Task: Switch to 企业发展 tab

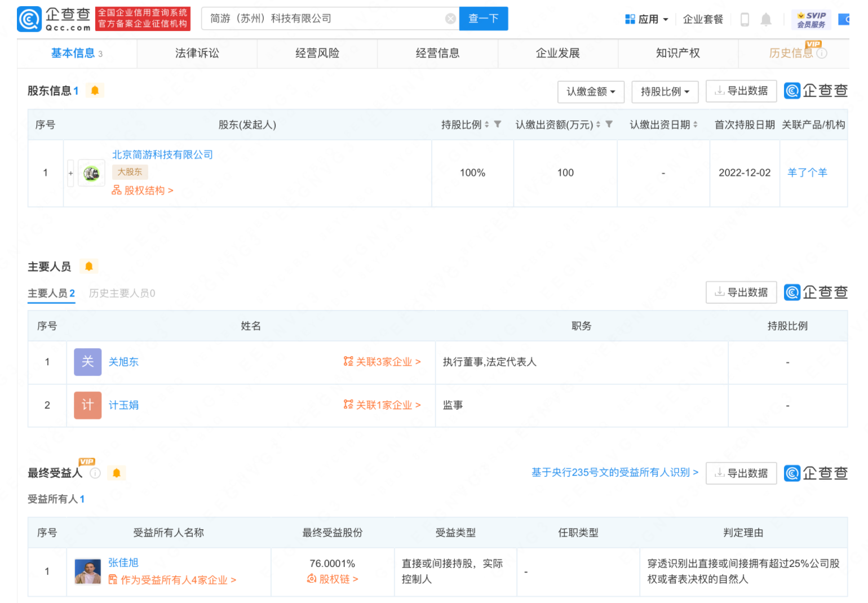Action: (x=558, y=54)
